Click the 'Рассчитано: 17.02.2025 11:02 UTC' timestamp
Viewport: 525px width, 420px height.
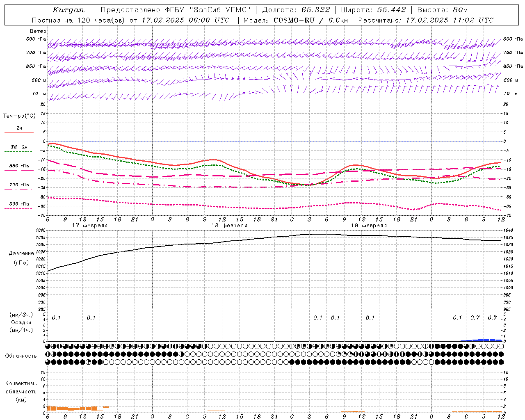(x=426, y=20)
